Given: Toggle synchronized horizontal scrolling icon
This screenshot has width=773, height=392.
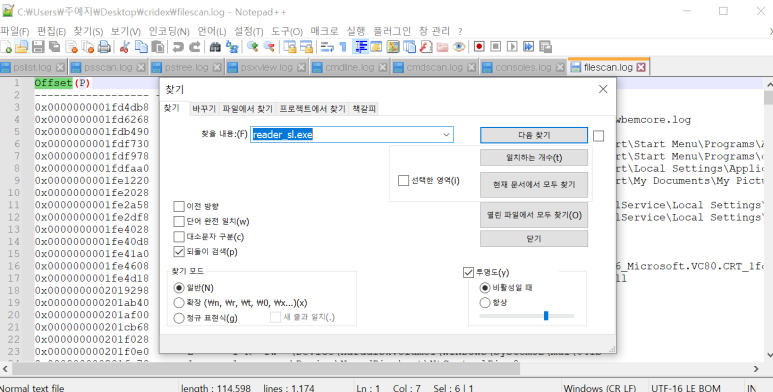Looking at the screenshot, I should pyautogui.click(x=307, y=47).
